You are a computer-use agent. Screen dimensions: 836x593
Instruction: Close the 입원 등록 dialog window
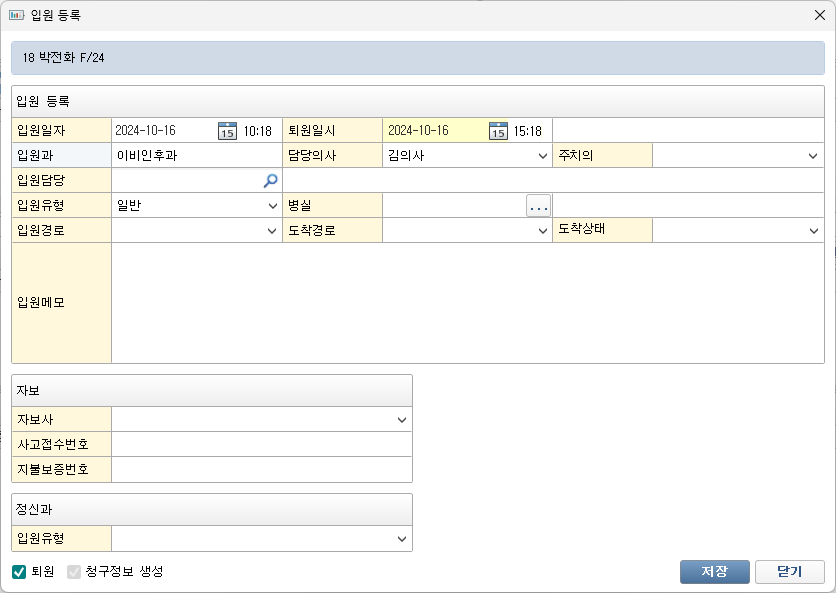click(820, 15)
